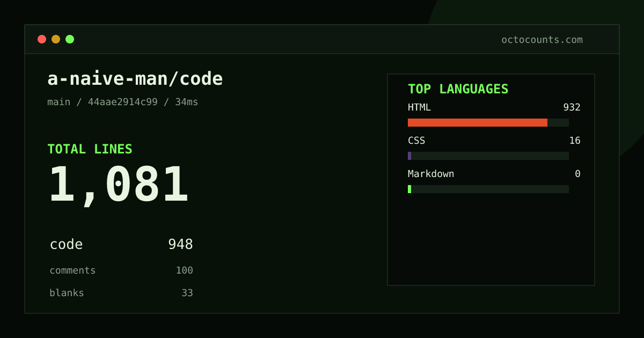Click the orange HTML progress bar
The height and width of the screenshot is (338, 644).
(x=478, y=122)
